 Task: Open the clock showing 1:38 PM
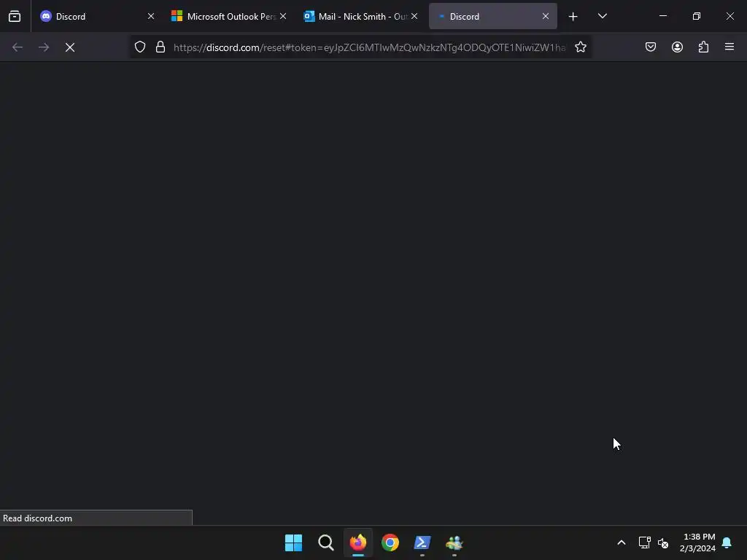pos(698,542)
